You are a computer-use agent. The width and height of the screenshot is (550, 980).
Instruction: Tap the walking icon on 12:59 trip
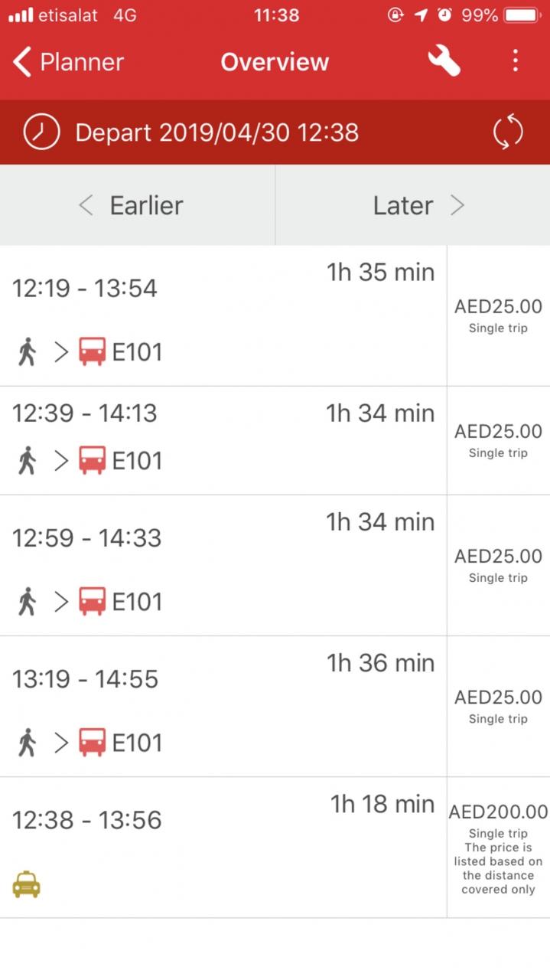[27, 601]
